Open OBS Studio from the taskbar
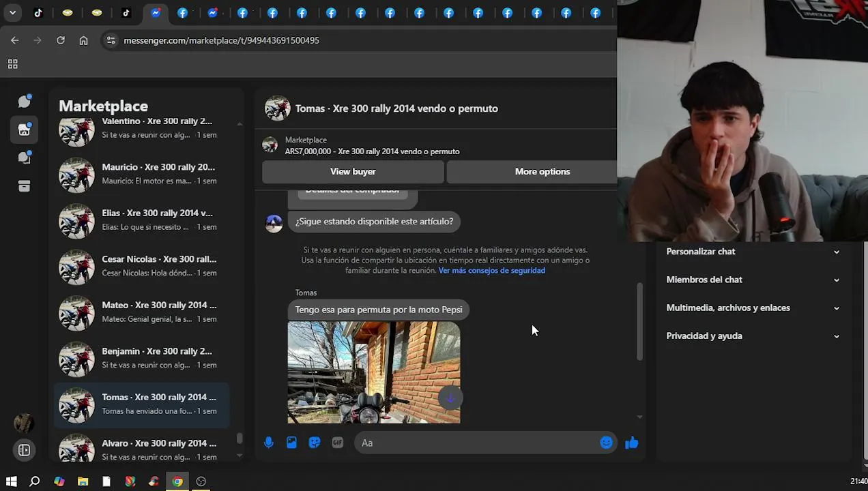 point(201,481)
